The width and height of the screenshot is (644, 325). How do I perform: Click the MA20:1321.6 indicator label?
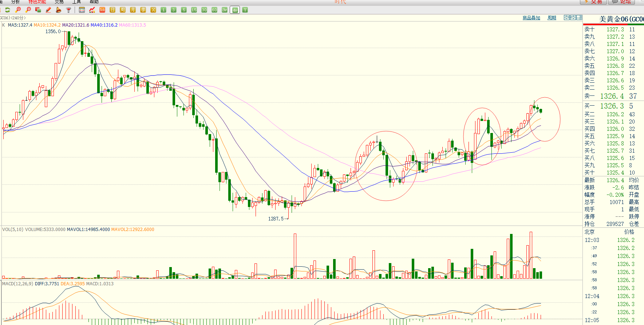pos(76,25)
